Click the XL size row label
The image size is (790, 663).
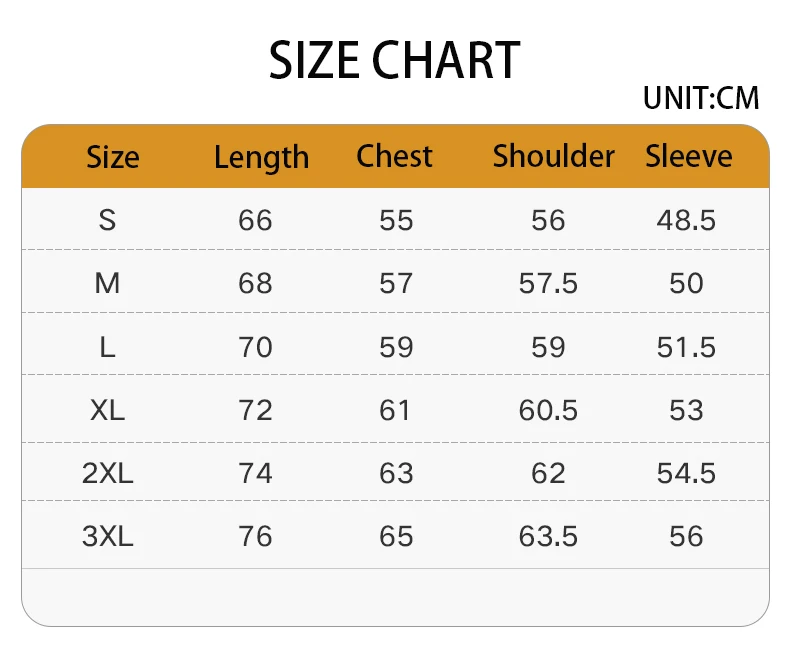(x=107, y=410)
